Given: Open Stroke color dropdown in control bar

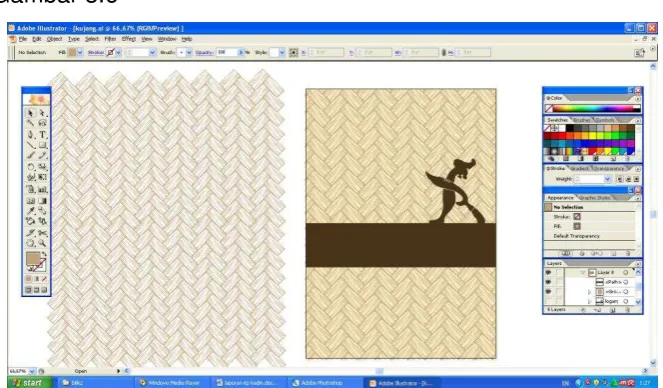Looking at the screenshot, I should [x=118, y=52].
